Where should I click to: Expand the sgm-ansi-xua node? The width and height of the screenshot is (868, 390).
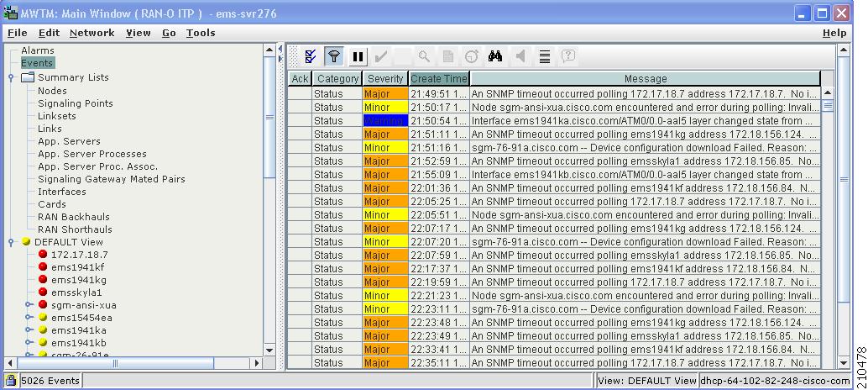pyautogui.click(x=29, y=304)
